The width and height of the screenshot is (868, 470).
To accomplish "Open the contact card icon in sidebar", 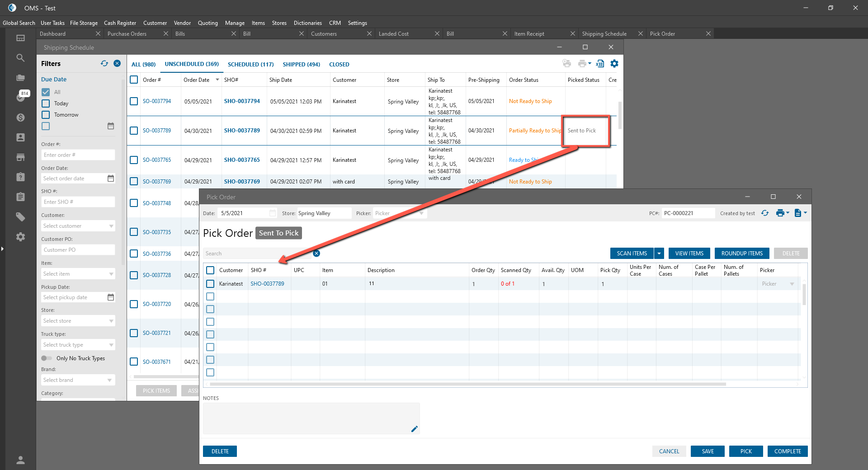I will 20,137.
